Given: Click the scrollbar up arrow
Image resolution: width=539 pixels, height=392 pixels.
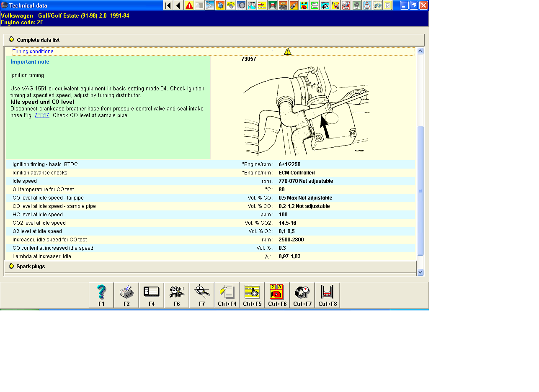Looking at the screenshot, I should (420, 51).
